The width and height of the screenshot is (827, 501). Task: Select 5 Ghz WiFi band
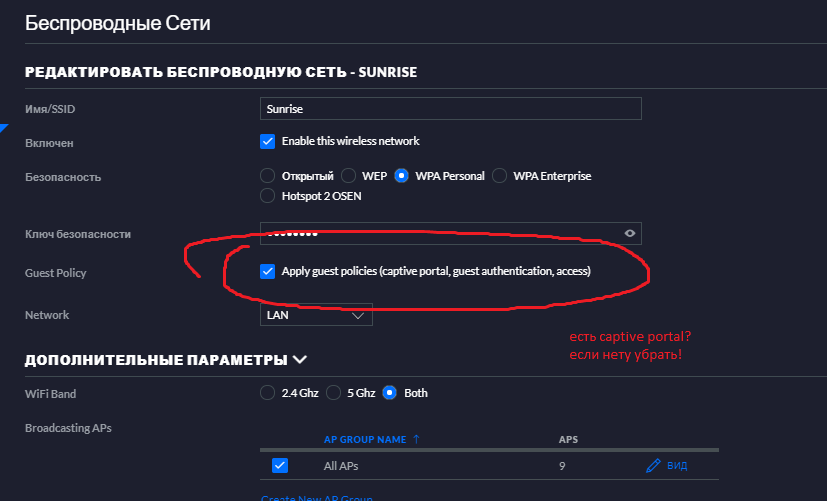335,393
